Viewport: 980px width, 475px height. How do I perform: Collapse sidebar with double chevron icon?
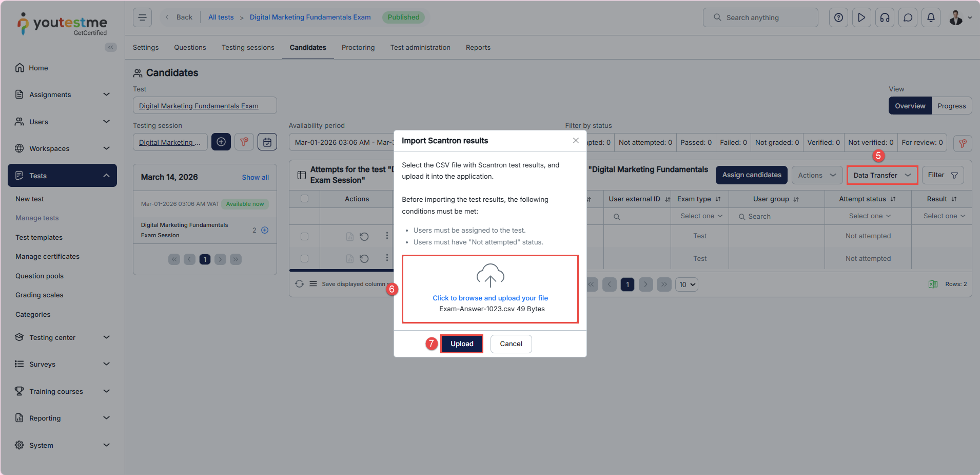click(x=110, y=47)
